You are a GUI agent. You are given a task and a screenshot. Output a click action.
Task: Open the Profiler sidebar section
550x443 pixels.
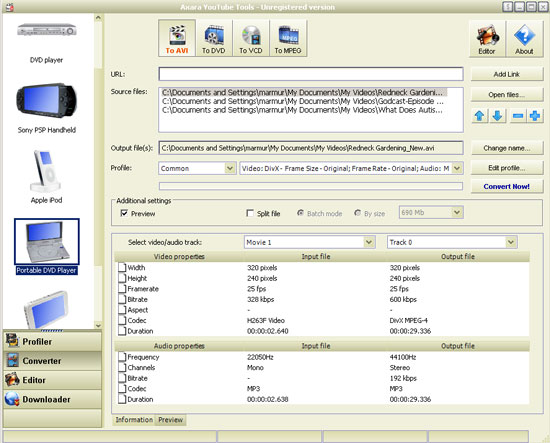[53, 341]
